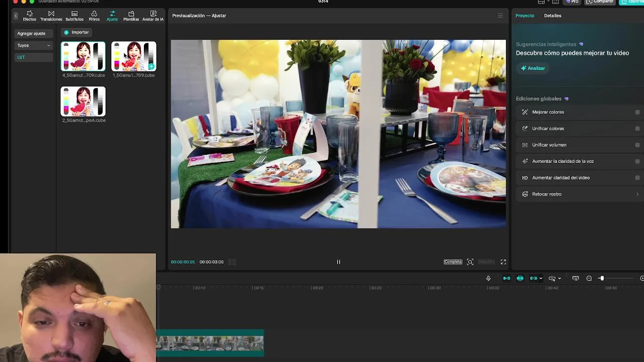Screen dimensions: 644x362
Task: Zoom out the timeline with minus icon
Action: (x=589, y=278)
